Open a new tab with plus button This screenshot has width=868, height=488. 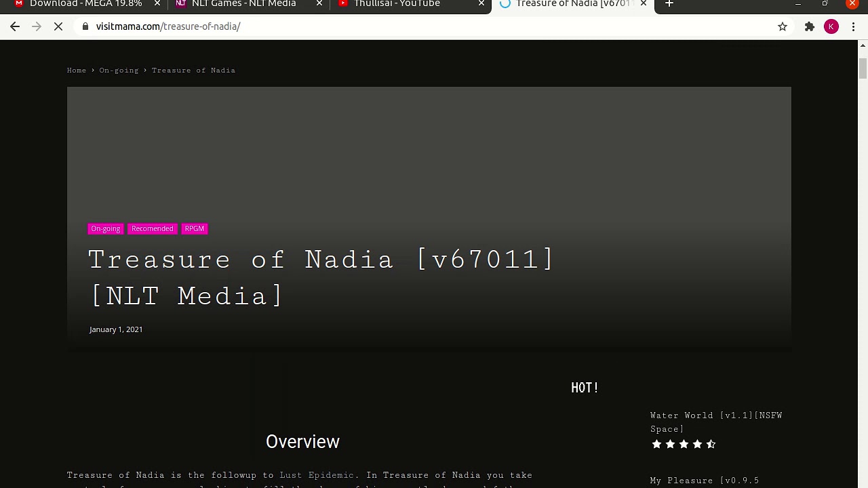pyautogui.click(x=669, y=4)
